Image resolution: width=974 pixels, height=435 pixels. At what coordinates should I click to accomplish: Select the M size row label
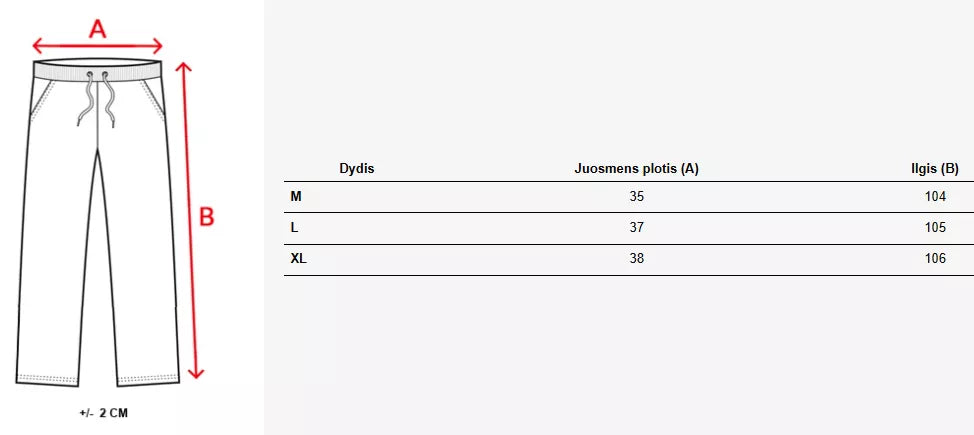pyautogui.click(x=296, y=197)
